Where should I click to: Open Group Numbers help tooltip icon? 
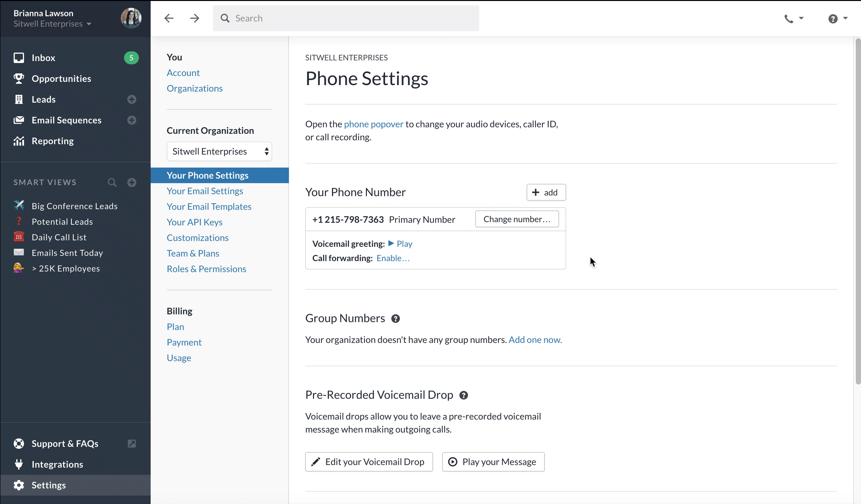[395, 319]
